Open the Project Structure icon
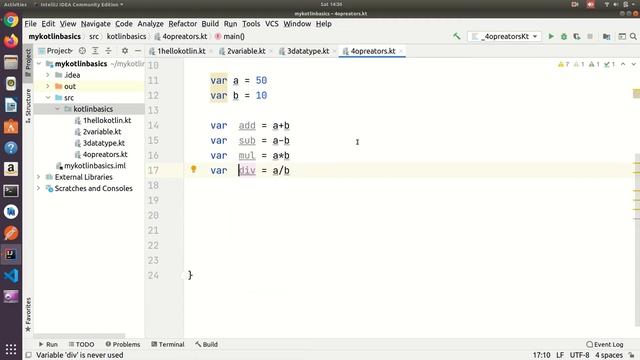 coord(607,36)
